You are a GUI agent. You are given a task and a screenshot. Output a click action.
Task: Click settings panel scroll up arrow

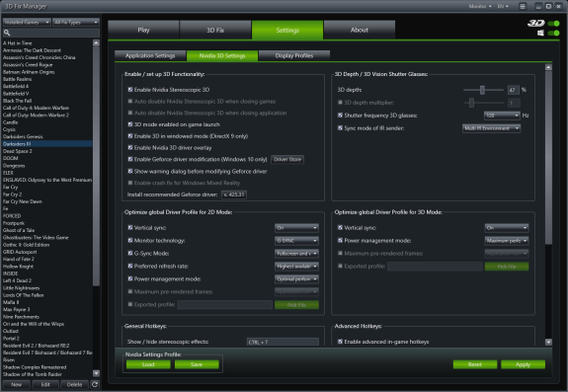(x=548, y=67)
